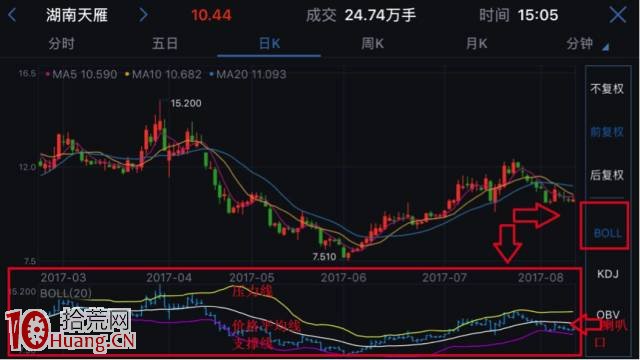Click the 2017-08 date axis label

[x=540, y=278]
